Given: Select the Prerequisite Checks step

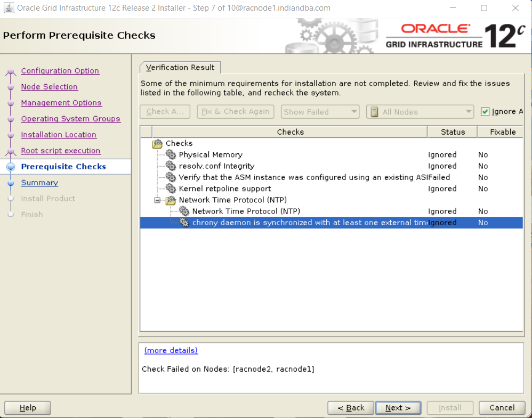Looking at the screenshot, I should tap(63, 167).
